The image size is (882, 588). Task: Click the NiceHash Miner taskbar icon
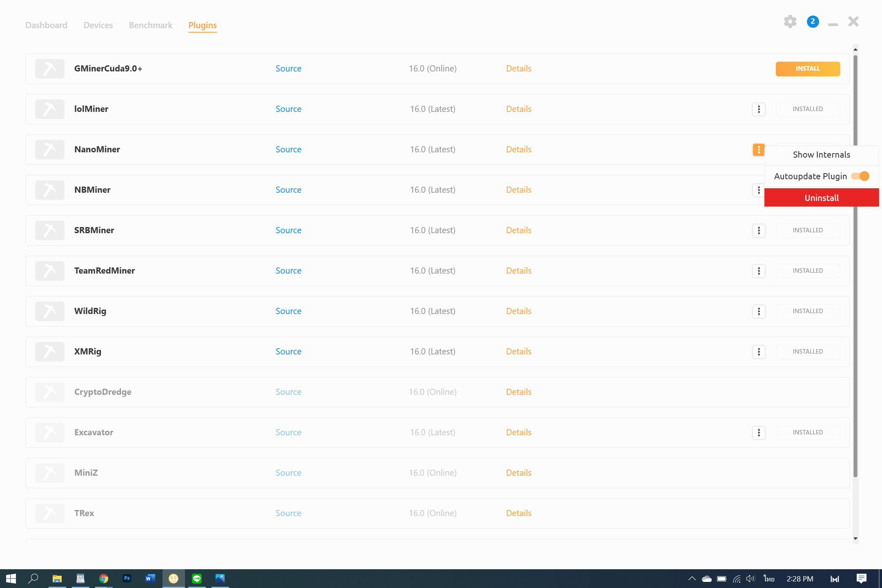(x=174, y=579)
